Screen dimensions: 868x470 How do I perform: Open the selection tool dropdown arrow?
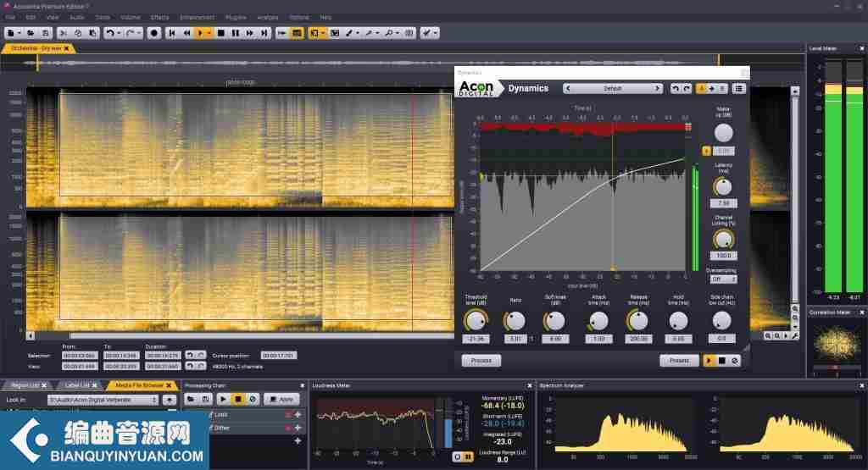pos(323,33)
